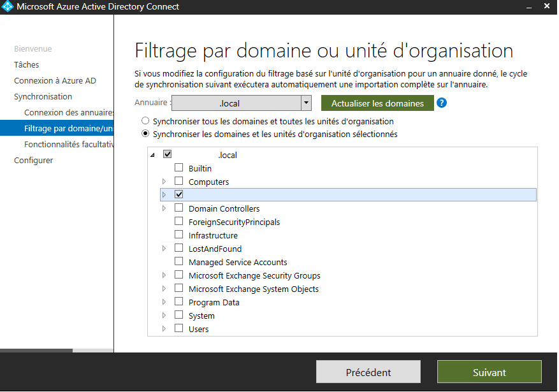Check the LostAndFound checkbox
Screen dimensions: 559x392
[x=178, y=248]
